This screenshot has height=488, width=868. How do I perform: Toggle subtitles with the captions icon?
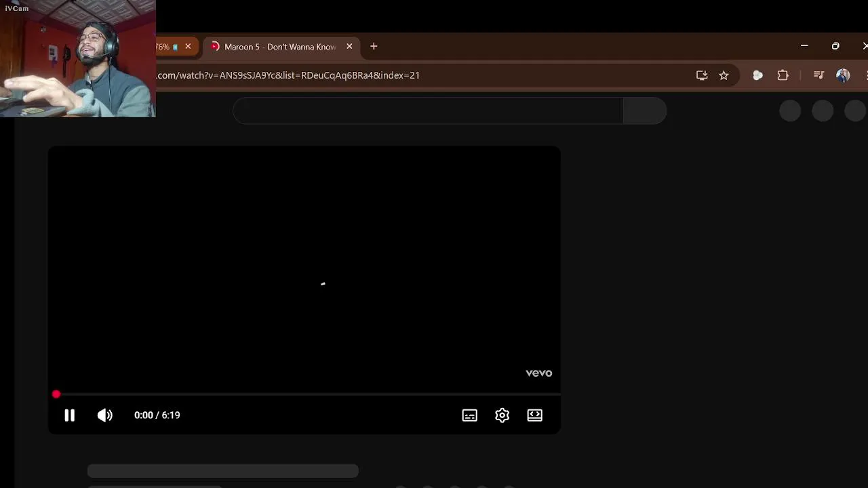pos(469,415)
